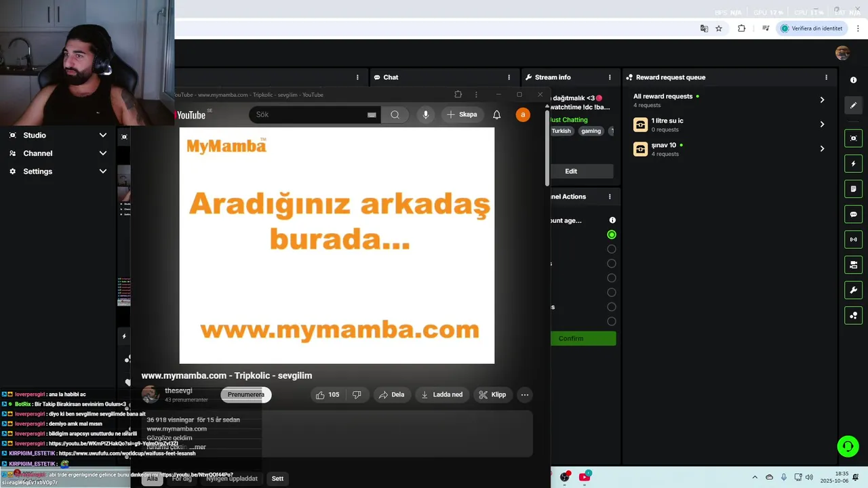Click the YouTube voice search microphone
The image size is (868, 488).
pyautogui.click(x=425, y=115)
